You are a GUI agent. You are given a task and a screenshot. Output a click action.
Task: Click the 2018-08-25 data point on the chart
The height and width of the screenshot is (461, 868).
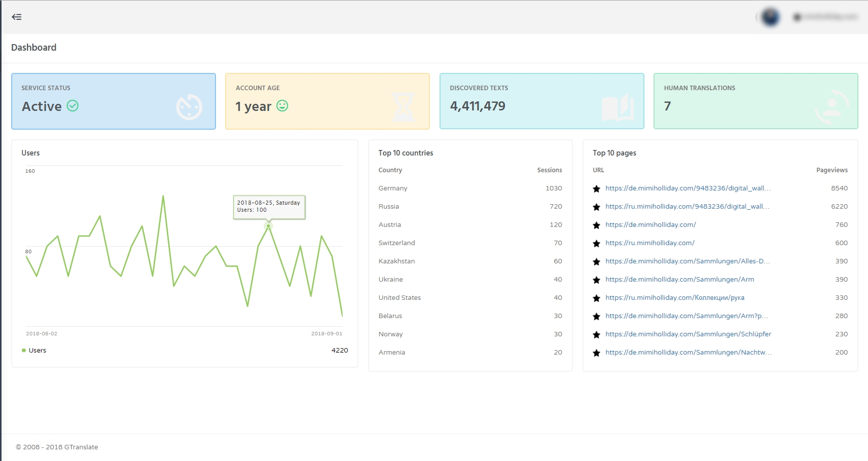pos(269,226)
